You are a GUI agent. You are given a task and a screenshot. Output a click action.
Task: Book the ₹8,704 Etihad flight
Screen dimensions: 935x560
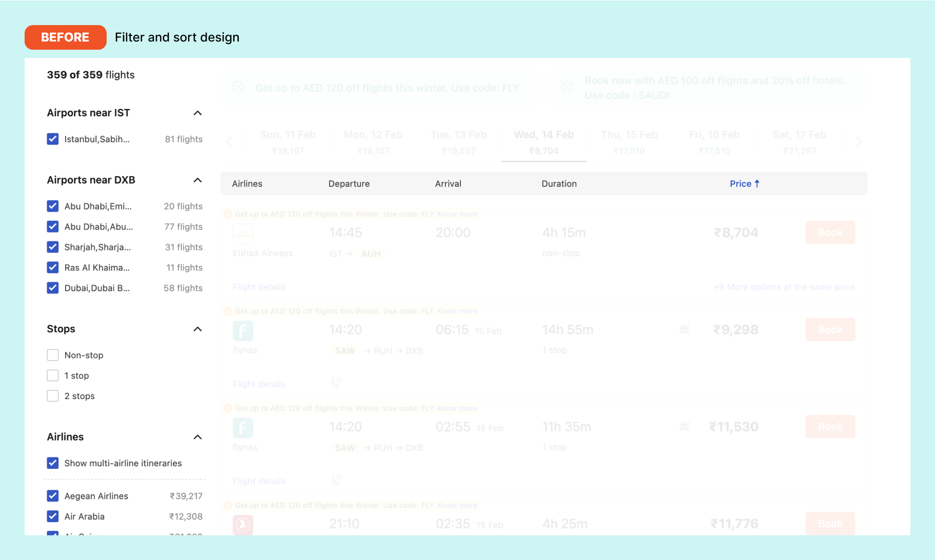tap(830, 233)
